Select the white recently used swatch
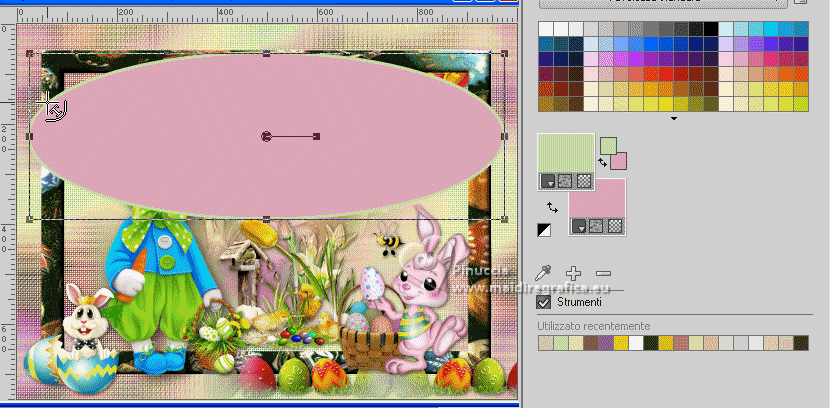The width and height of the screenshot is (830, 408). tap(636, 343)
